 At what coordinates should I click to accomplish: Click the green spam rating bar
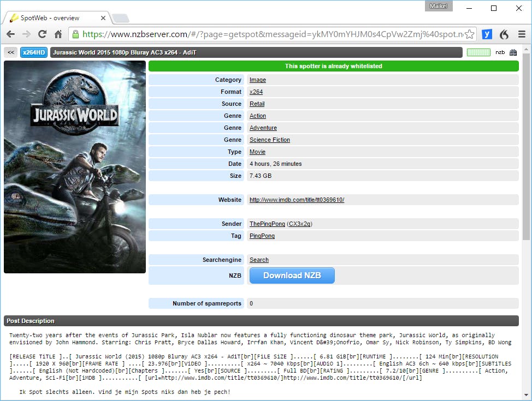478,52
